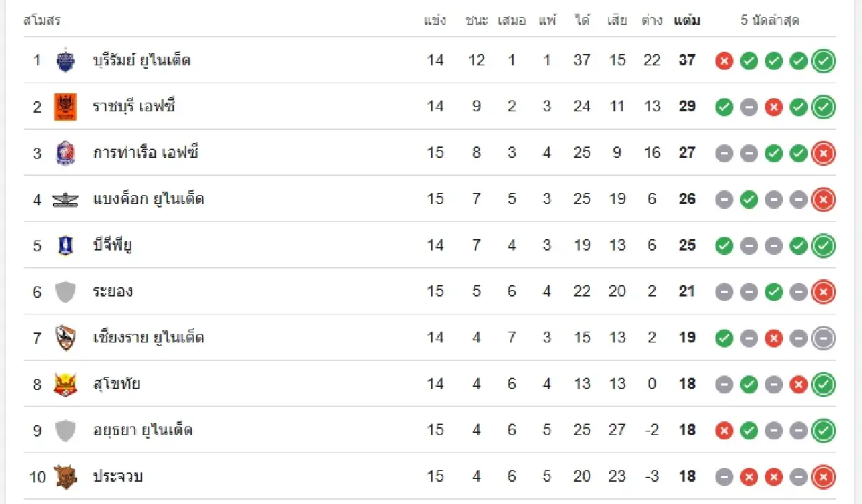862x504 pixels.
Task: Click the แต้ม points column header
Action: click(687, 21)
